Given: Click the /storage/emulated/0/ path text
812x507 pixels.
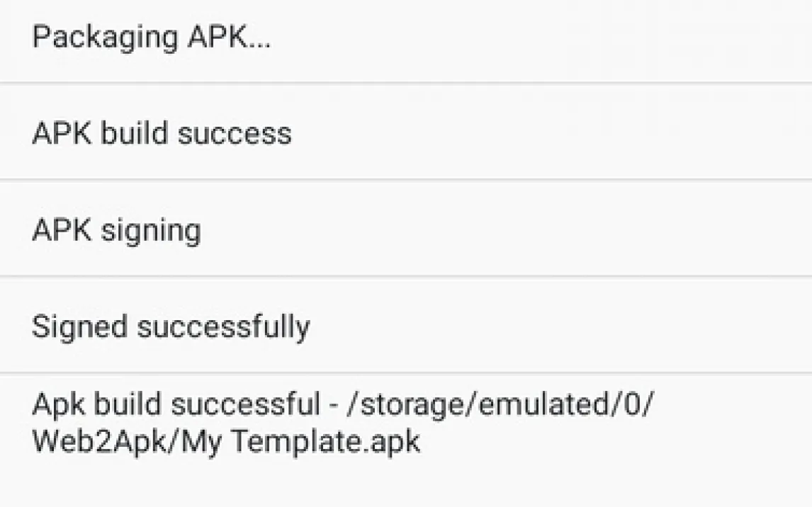Looking at the screenshot, I should pos(502,405).
